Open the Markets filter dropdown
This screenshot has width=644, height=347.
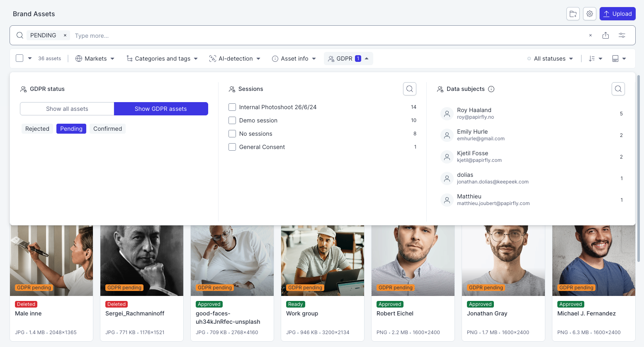95,59
